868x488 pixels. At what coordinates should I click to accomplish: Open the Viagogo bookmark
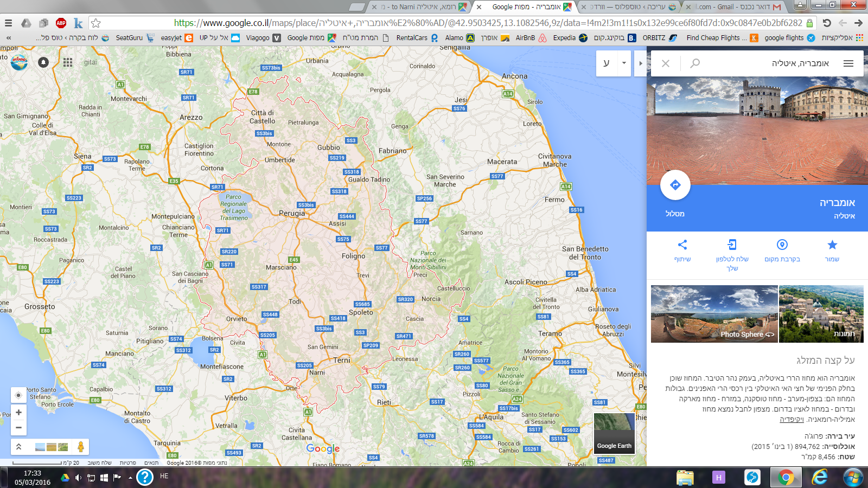[263, 38]
